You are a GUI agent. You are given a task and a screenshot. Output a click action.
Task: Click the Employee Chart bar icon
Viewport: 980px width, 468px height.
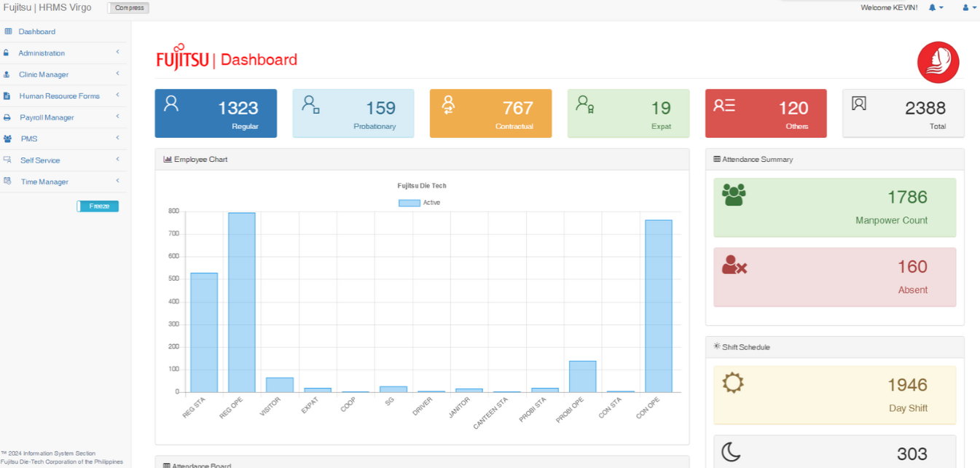coord(168,159)
